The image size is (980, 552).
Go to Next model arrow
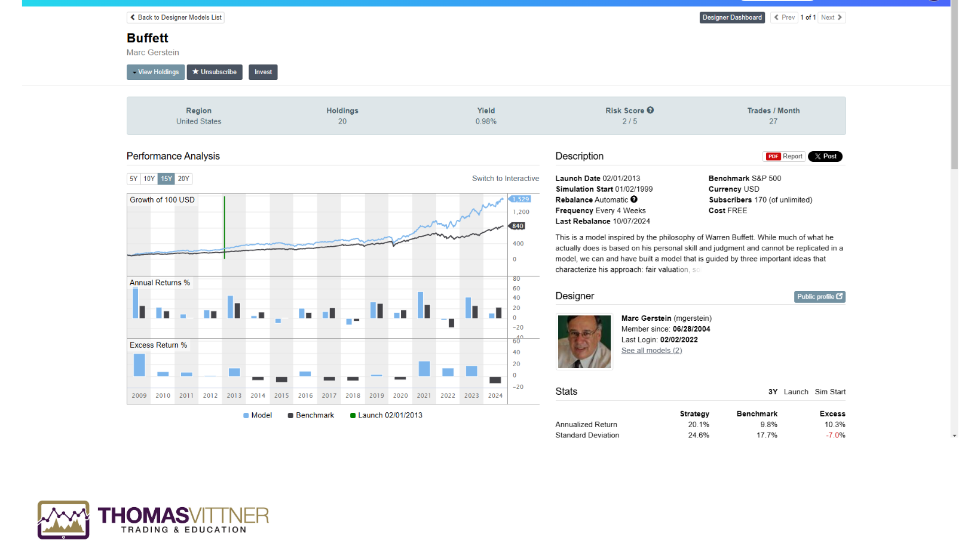click(831, 18)
